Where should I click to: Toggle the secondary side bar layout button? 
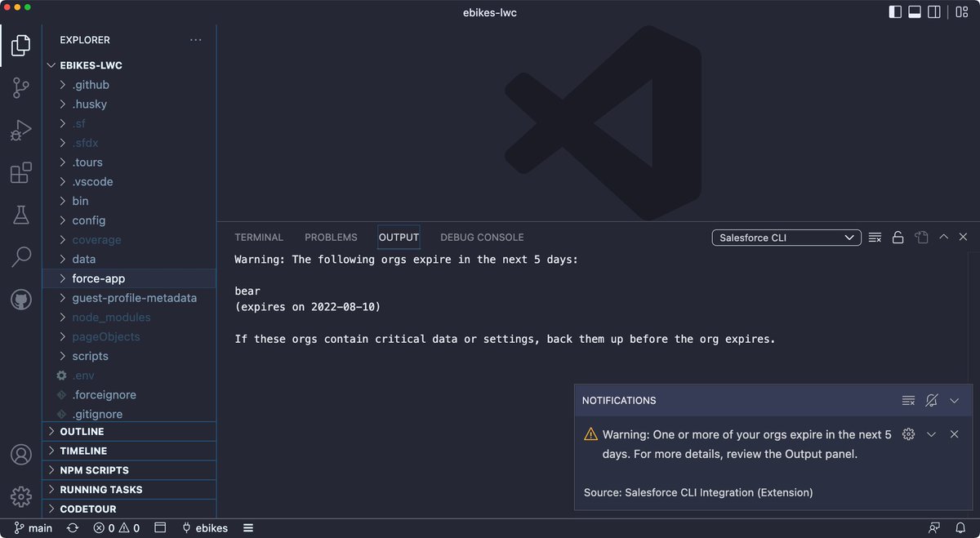[x=934, y=12]
